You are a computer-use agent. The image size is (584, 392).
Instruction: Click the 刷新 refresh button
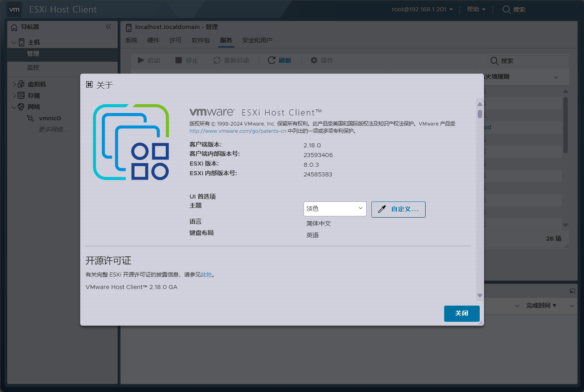coord(280,60)
